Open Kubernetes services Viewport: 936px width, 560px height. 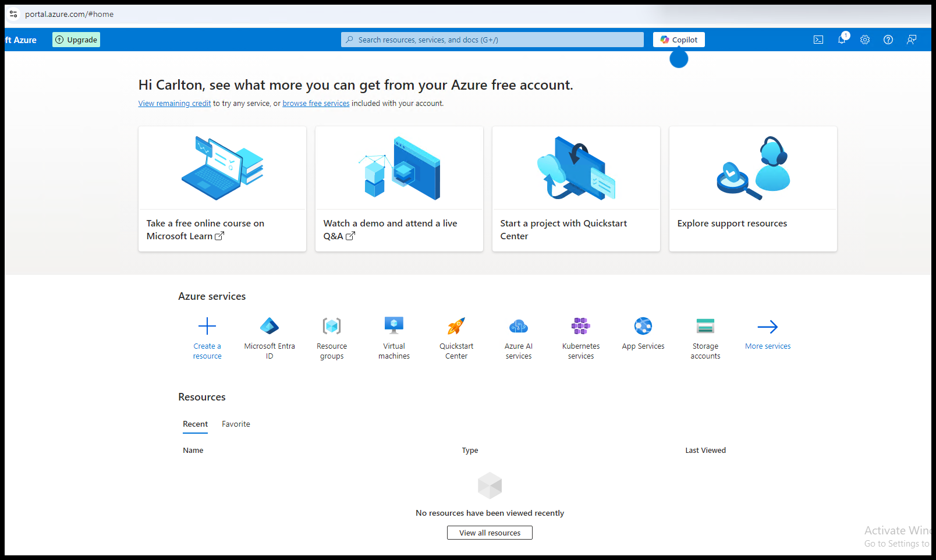(x=581, y=339)
